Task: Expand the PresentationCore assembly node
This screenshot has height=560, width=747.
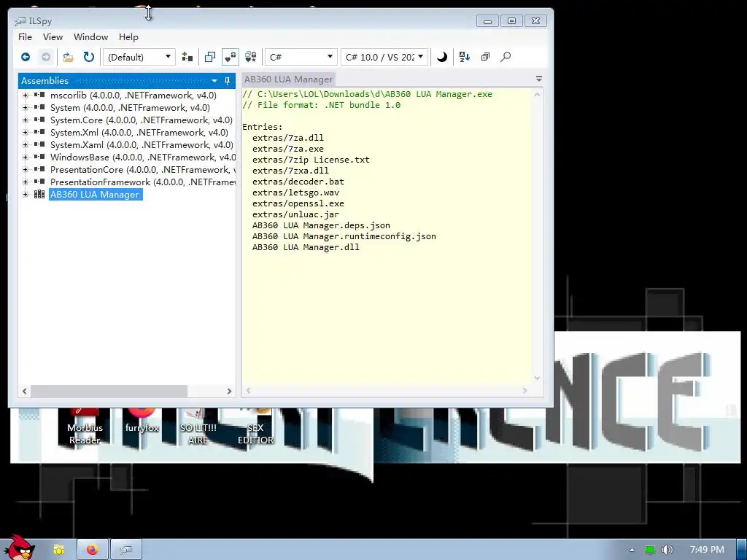Action: click(x=26, y=169)
